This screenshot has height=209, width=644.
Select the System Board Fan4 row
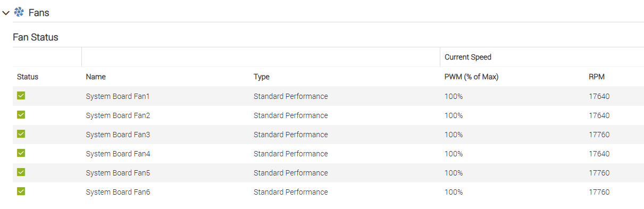(328, 154)
